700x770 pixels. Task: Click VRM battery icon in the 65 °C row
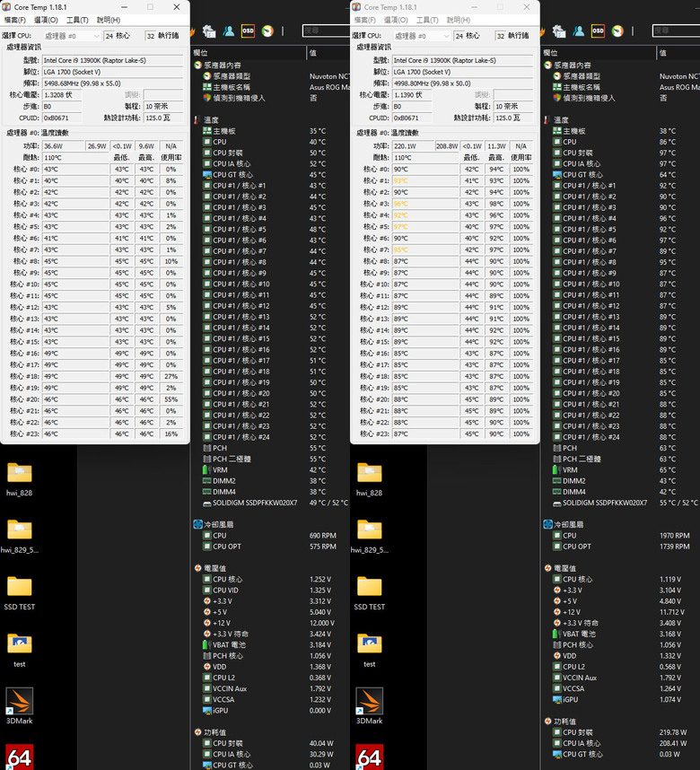(x=557, y=470)
